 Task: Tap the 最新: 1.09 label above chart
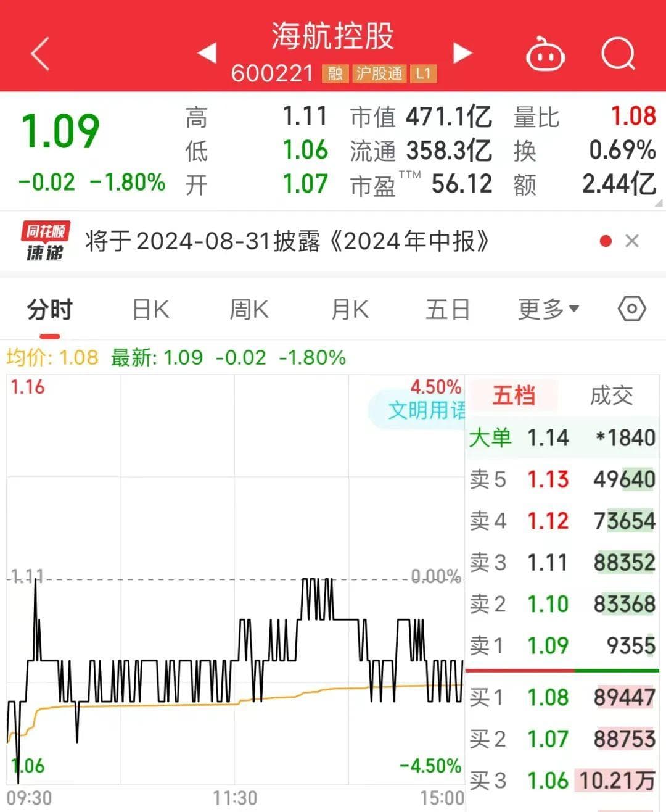point(157,357)
